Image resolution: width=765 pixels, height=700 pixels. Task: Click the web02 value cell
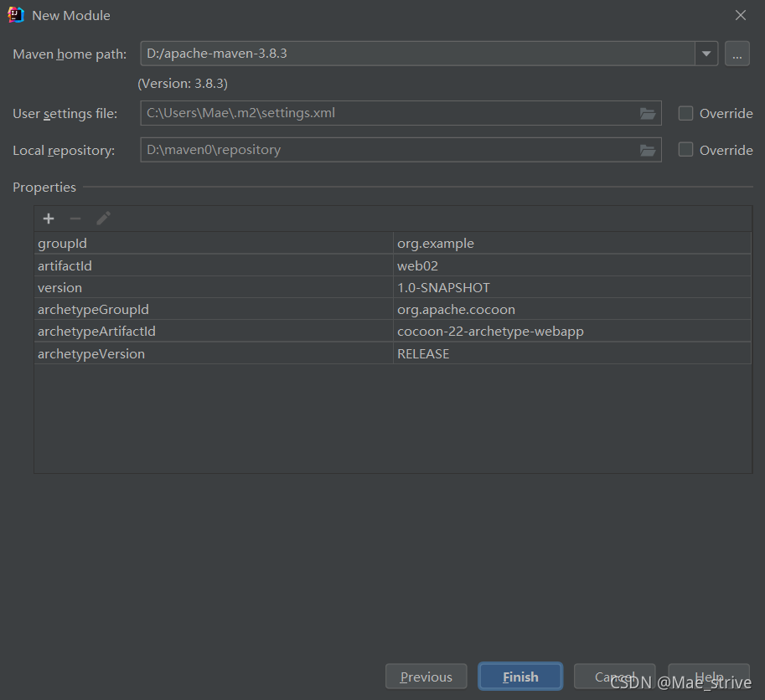[572, 265]
